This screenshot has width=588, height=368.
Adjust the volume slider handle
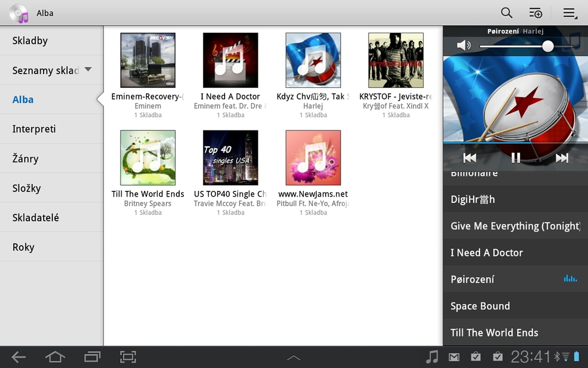[548, 45]
